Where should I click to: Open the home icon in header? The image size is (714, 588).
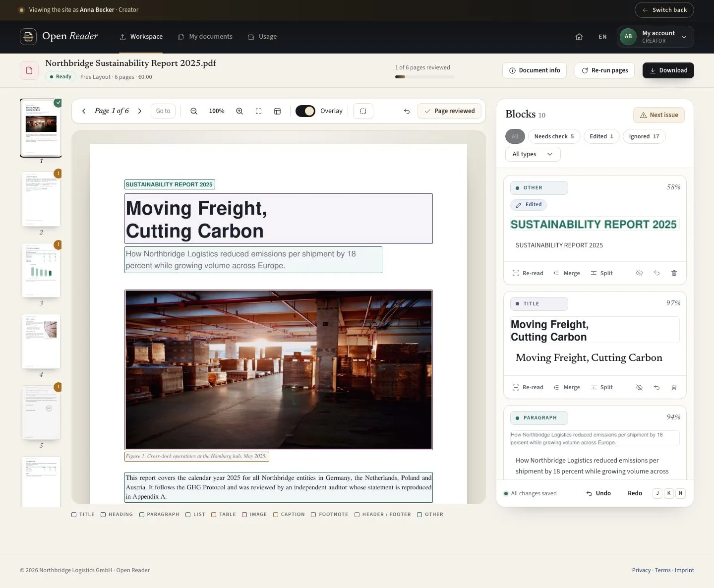point(579,37)
